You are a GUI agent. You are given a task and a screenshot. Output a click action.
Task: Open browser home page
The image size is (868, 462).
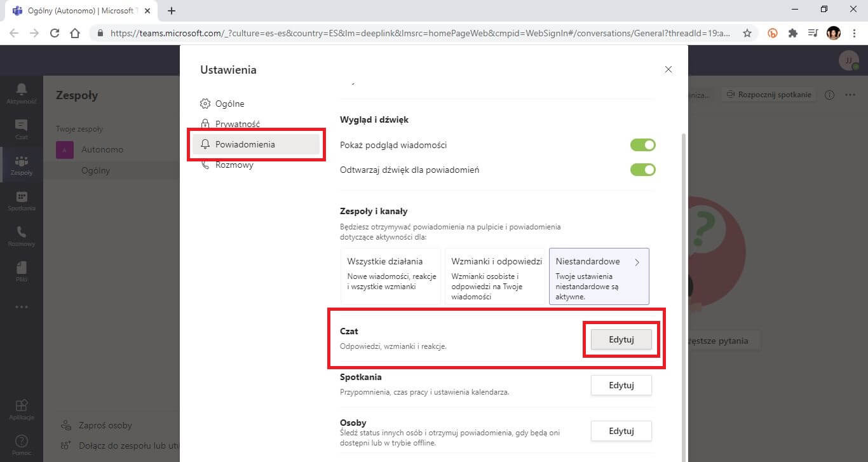(75, 33)
